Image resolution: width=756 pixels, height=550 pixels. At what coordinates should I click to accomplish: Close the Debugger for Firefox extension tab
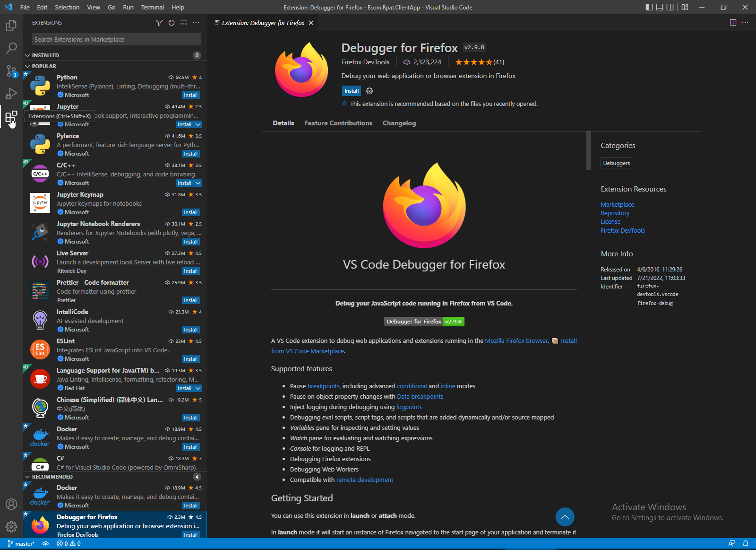click(311, 23)
